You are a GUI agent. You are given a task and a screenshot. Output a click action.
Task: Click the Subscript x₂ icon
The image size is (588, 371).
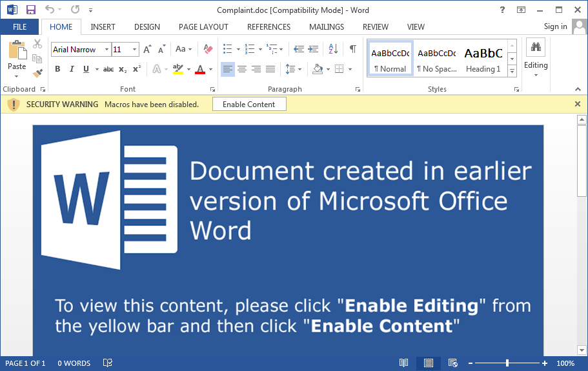pos(123,69)
